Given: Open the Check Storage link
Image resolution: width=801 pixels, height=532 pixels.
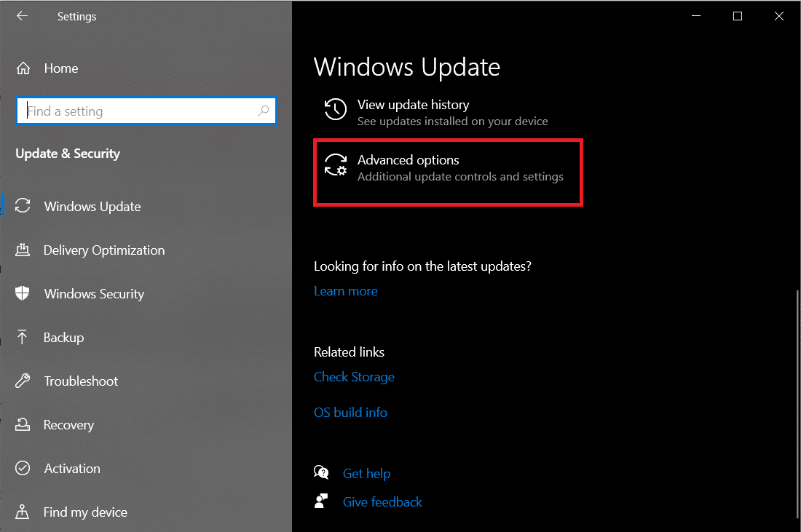Looking at the screenshot, I should (354, 376).
